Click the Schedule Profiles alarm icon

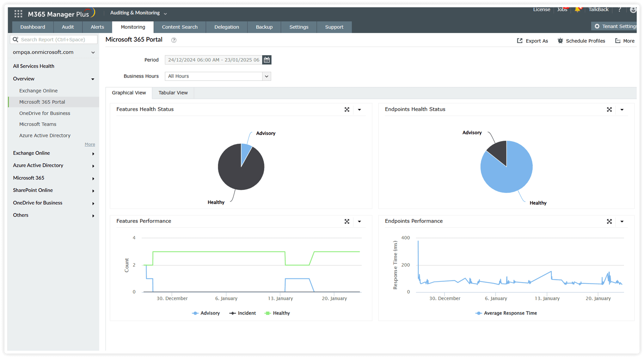pyautogui.click(x=560, y=41)
